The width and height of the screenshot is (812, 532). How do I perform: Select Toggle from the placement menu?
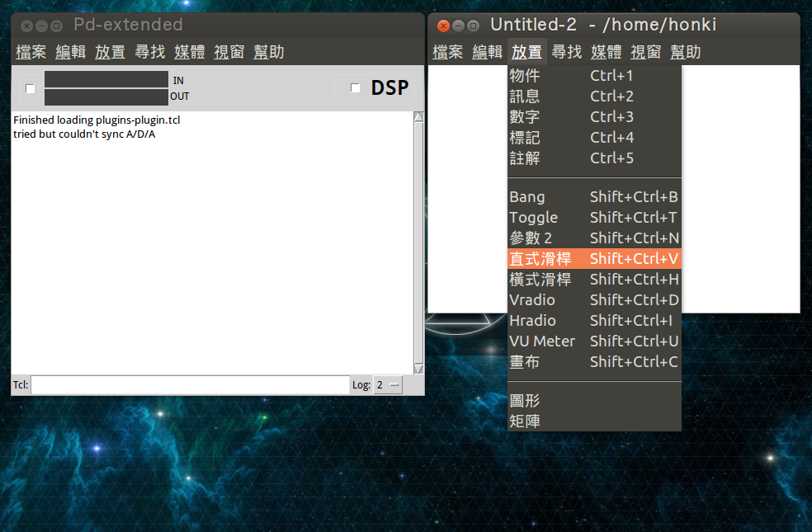click(594, 218)
